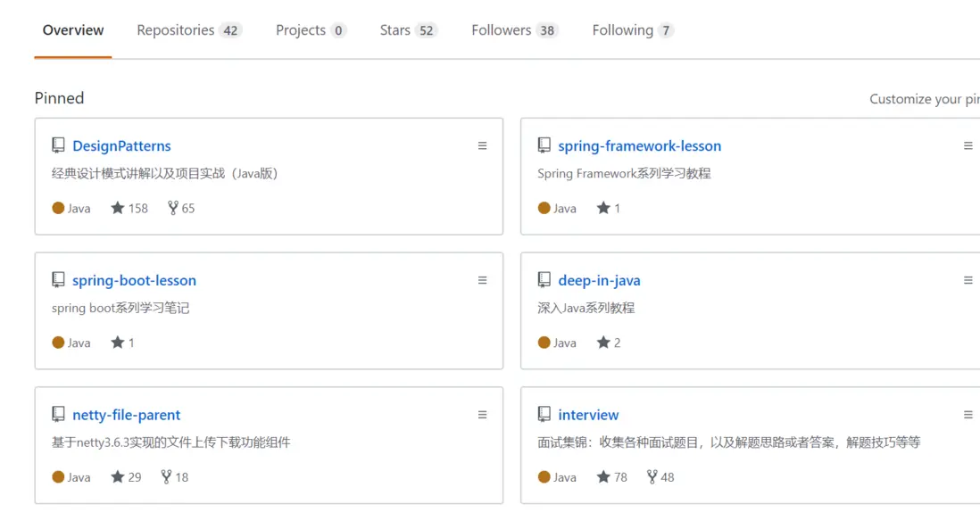This screenshot has width=980, height=529.
Task: Open the Following tab
Action: (633, 30)
